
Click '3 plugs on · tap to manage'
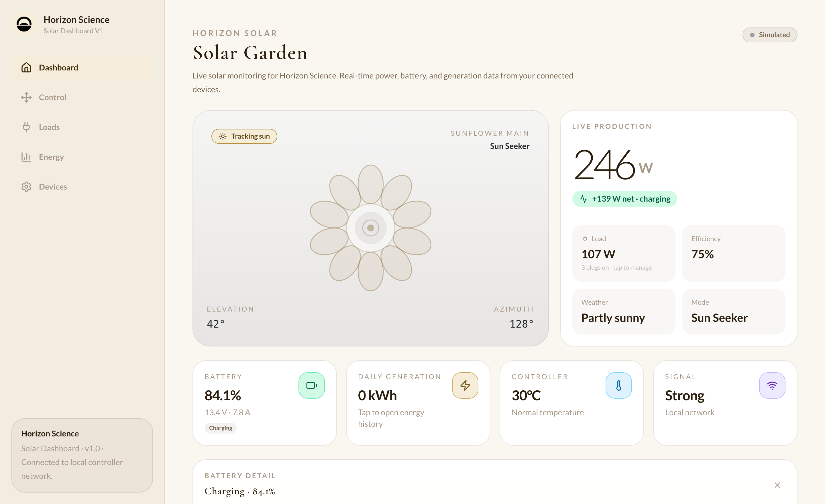click(x=616, y=267)
